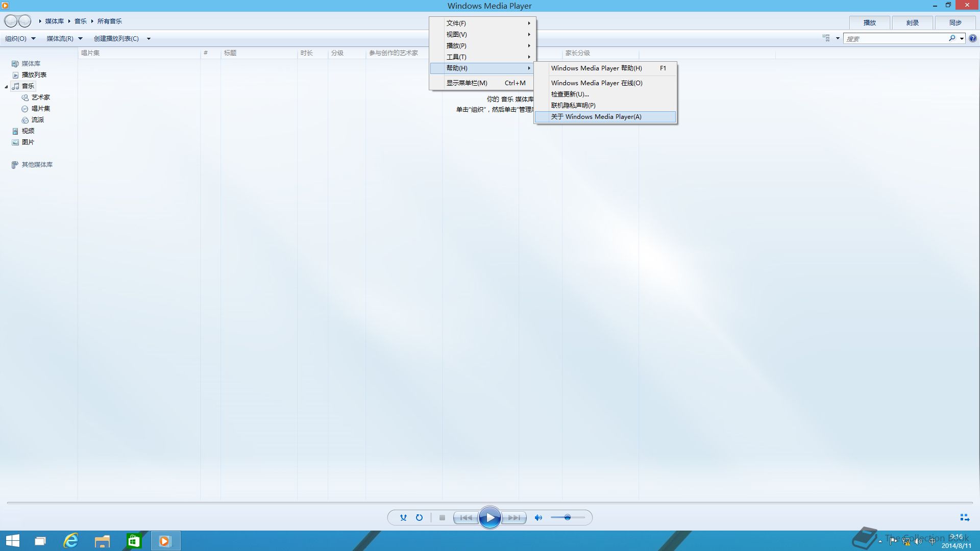Click Windows Media Player taskbar icon
The image size is (980, 551).
coord(165,541)
